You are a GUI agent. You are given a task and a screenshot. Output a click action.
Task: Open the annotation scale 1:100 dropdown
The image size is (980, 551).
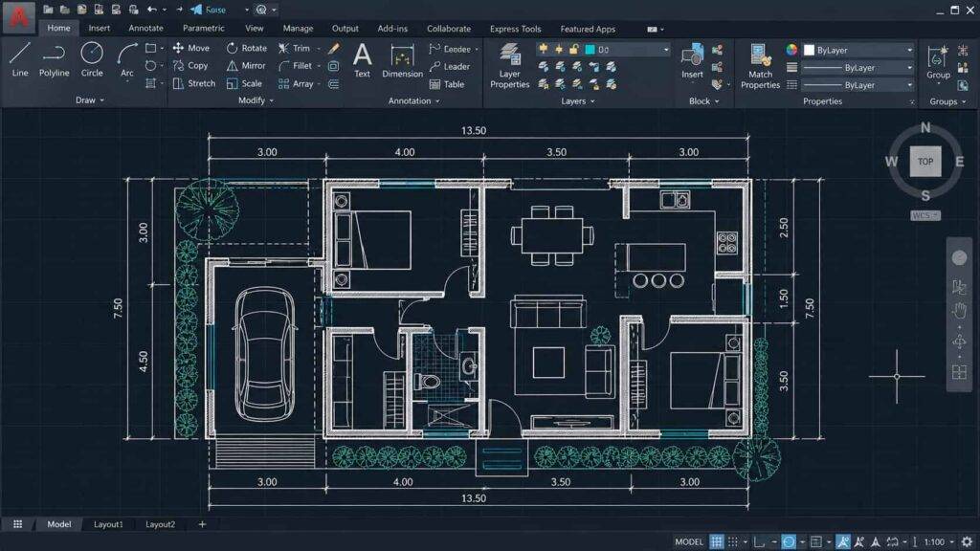coord(939,541)
